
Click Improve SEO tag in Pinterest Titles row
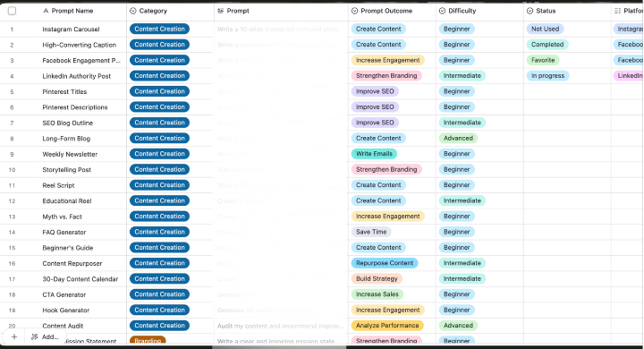[x=375, y=91]
